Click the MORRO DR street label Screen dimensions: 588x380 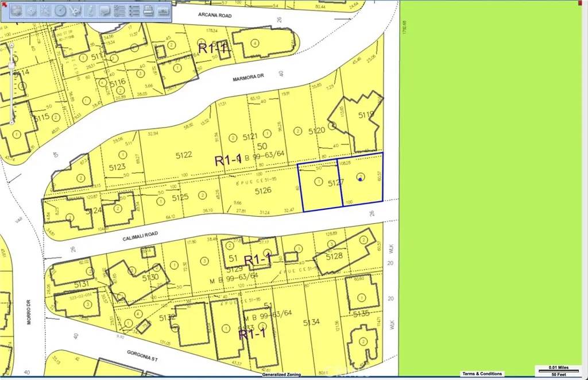29,312
